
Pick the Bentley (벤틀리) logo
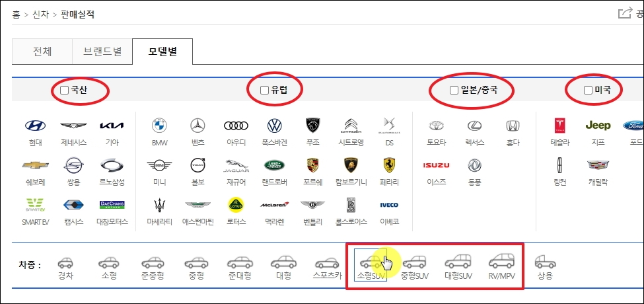coord(312,204)
